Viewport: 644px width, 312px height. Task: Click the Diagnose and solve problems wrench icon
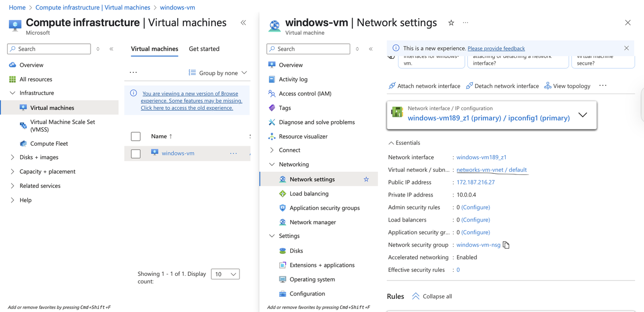(x=272, y=122)
